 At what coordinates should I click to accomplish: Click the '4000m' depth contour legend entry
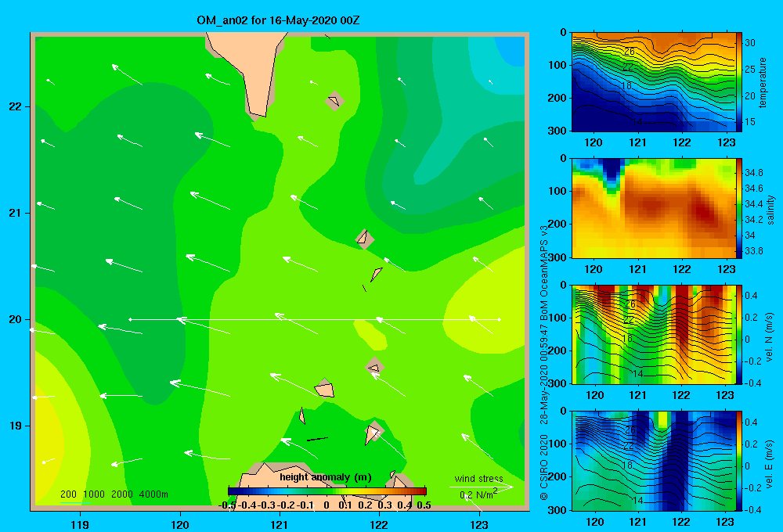[153, 494]
